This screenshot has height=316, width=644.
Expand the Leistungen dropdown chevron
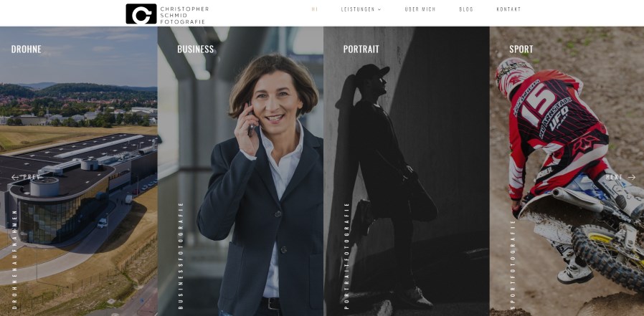[379, 9]
